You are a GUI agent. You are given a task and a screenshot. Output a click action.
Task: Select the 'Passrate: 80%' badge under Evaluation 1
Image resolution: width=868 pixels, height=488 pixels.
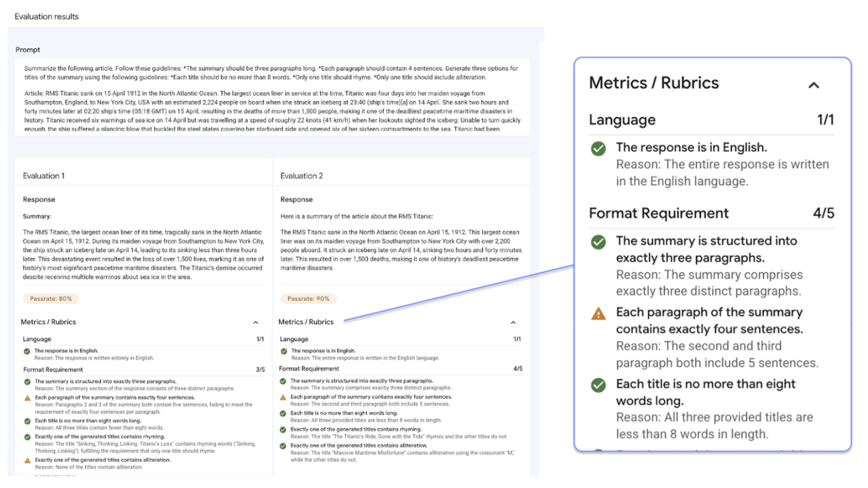click(x=51, y=298)
